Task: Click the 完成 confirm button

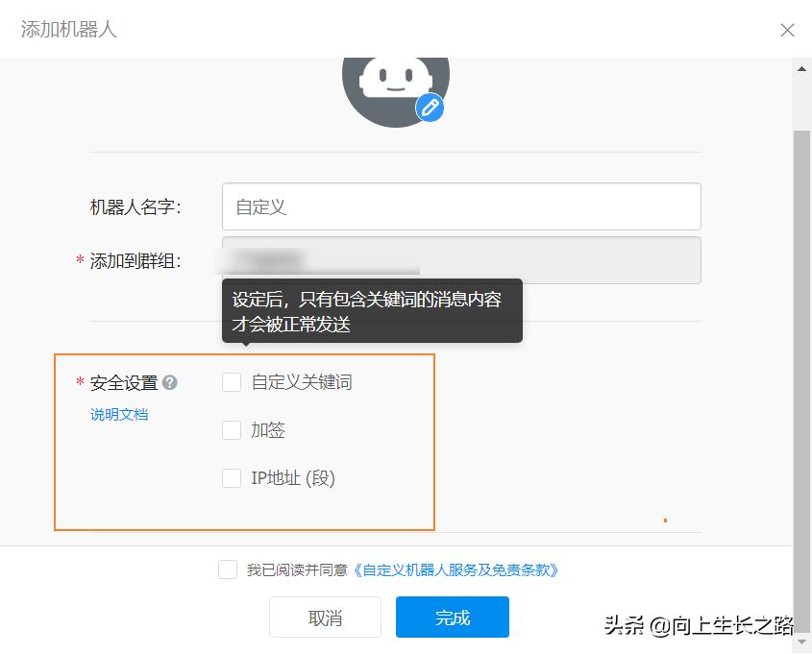Action: pos(451,618)
